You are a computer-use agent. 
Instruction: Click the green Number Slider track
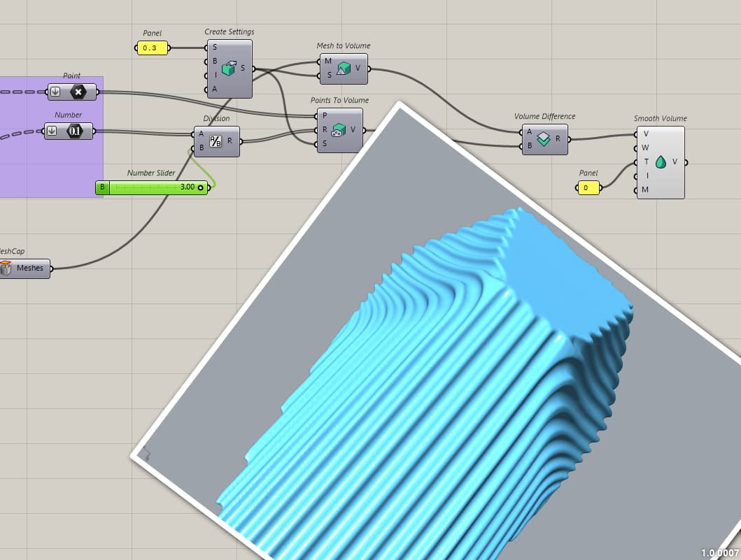click(158, 188)
